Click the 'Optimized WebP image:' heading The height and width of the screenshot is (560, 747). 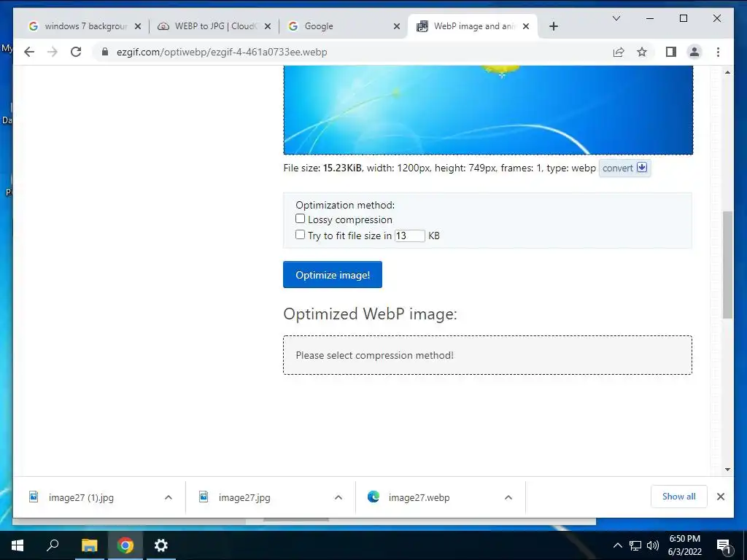(370, 314)
